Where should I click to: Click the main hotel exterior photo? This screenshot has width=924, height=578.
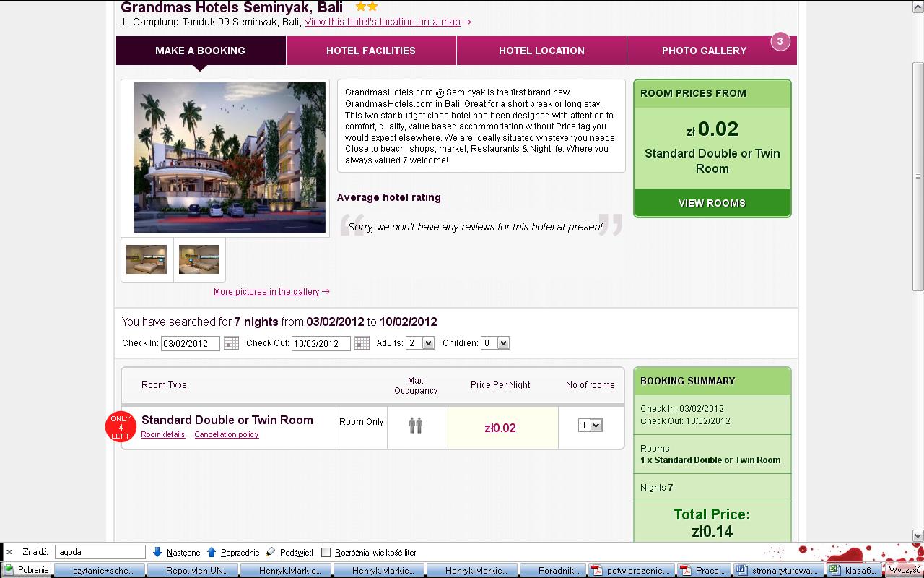(230, 158)
